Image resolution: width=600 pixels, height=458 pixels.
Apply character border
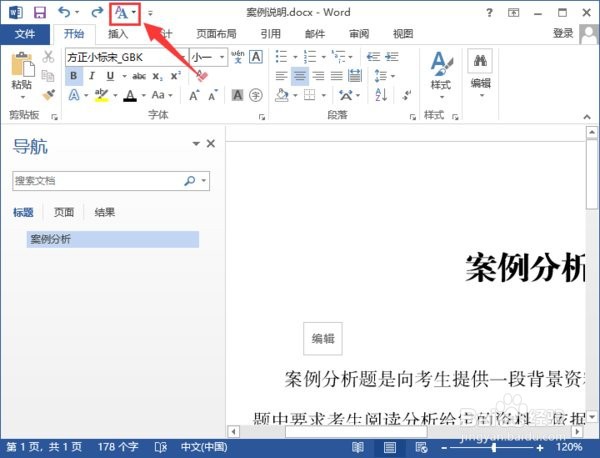[256, 57]
